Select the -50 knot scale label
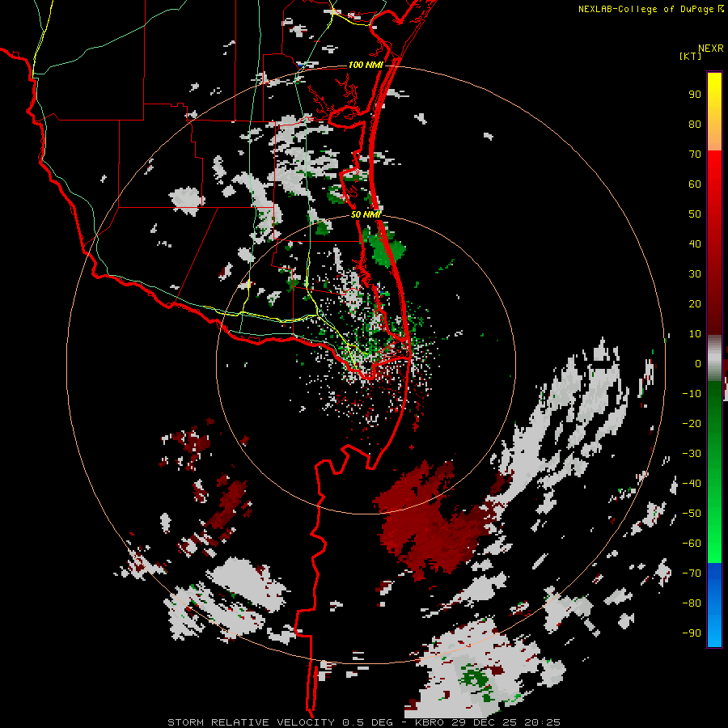 point(692,514)
